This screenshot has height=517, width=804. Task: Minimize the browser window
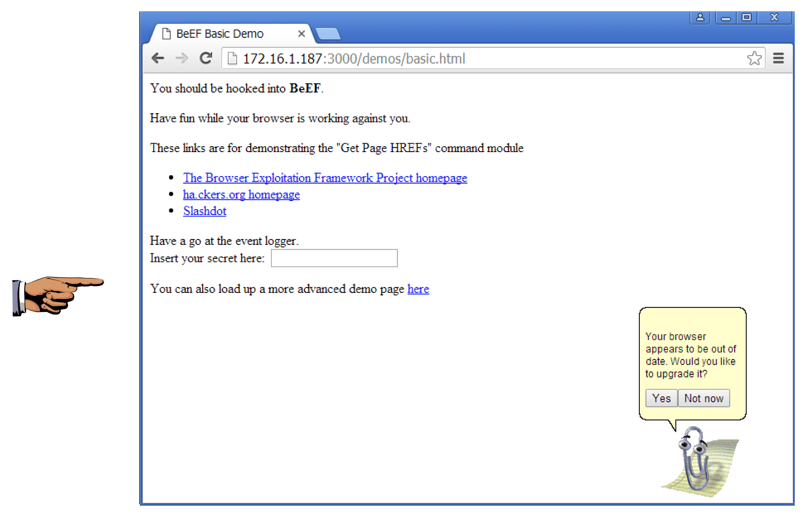[x=726, y=17]
